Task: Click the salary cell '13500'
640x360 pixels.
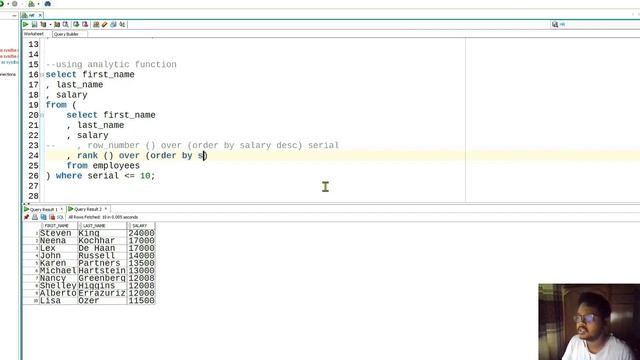Action: click(x=141, y=263)
